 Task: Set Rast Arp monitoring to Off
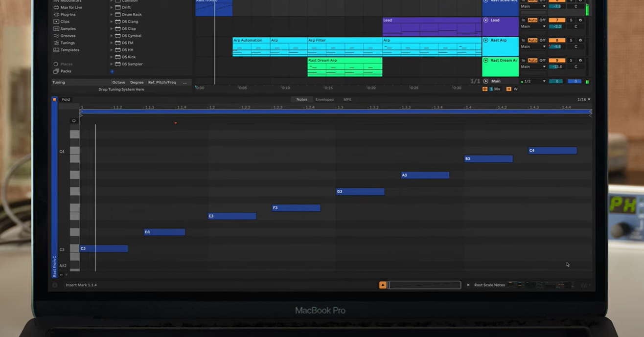pyautogui.click(x=543, y=40)
